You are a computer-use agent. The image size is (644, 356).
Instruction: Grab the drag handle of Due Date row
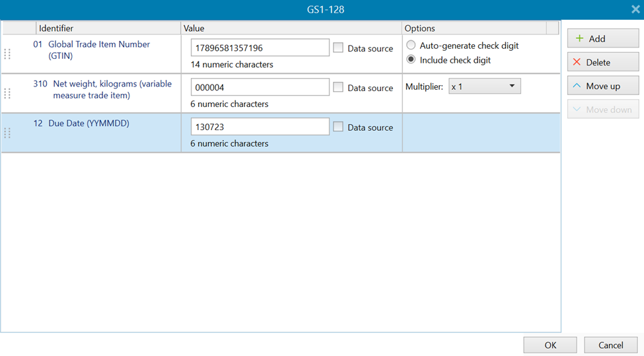click(7, 133)
